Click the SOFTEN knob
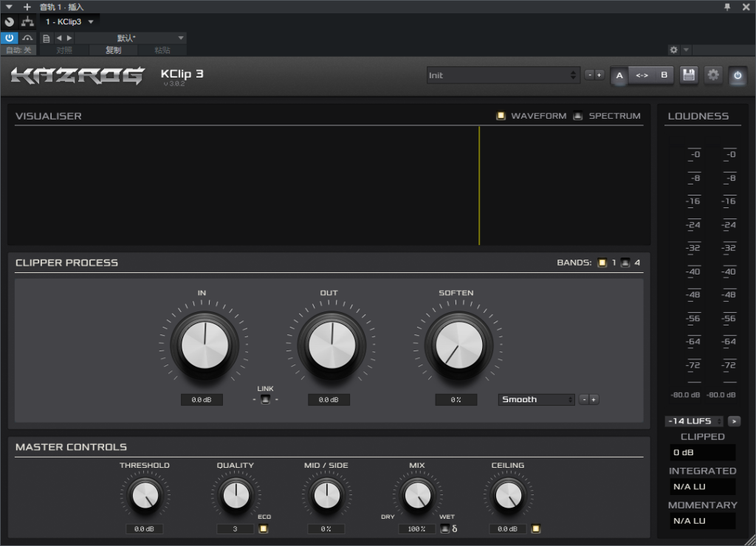The width and height of the screenshot is (756, 546). coord(459,345)
